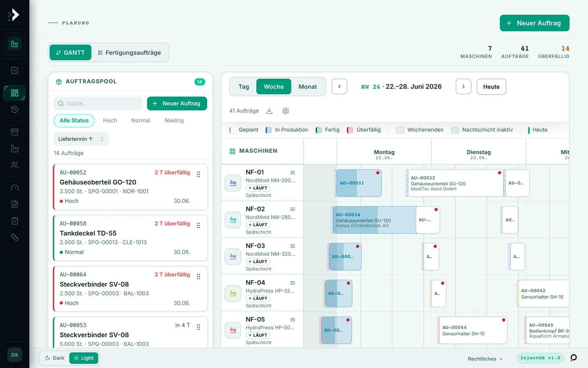Click the NF-01 machine icon
Viewport: 588px width, 368px height.
point(233,183)
